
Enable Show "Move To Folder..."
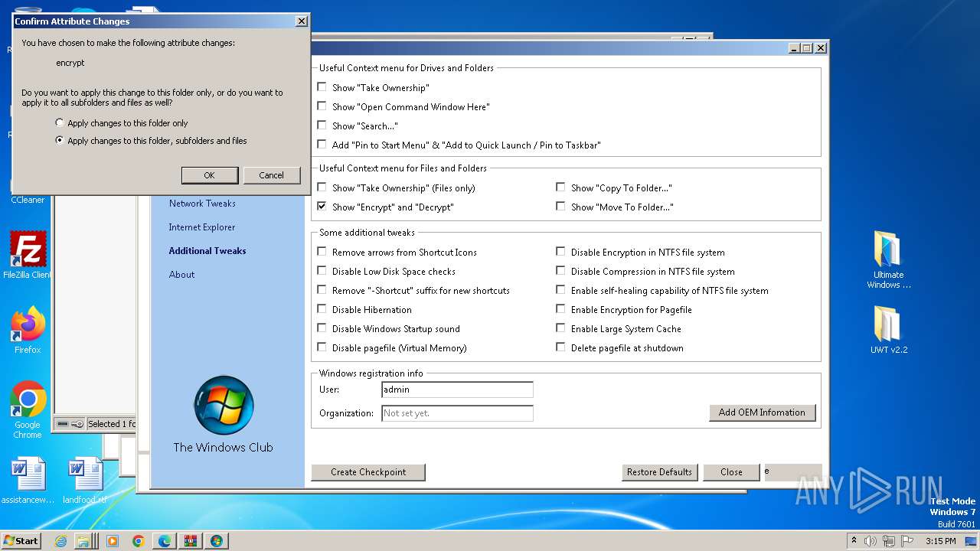(x=560, y=207)
